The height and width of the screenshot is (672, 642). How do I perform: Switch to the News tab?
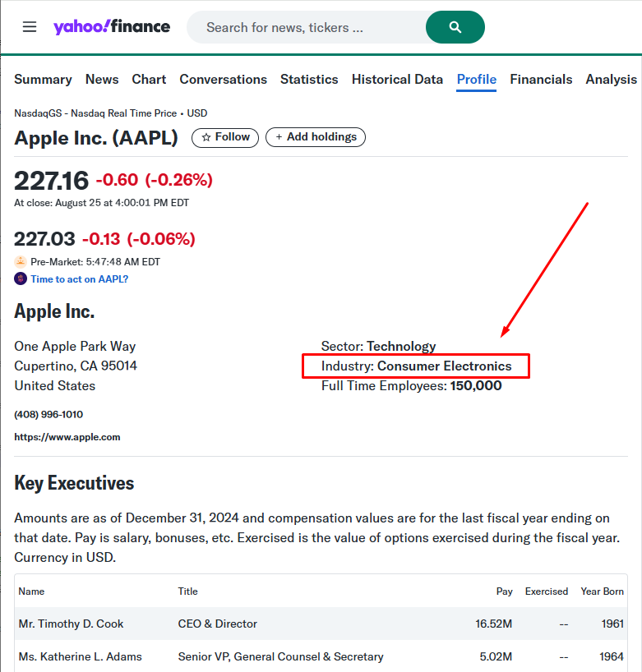(x=102, y=80)
